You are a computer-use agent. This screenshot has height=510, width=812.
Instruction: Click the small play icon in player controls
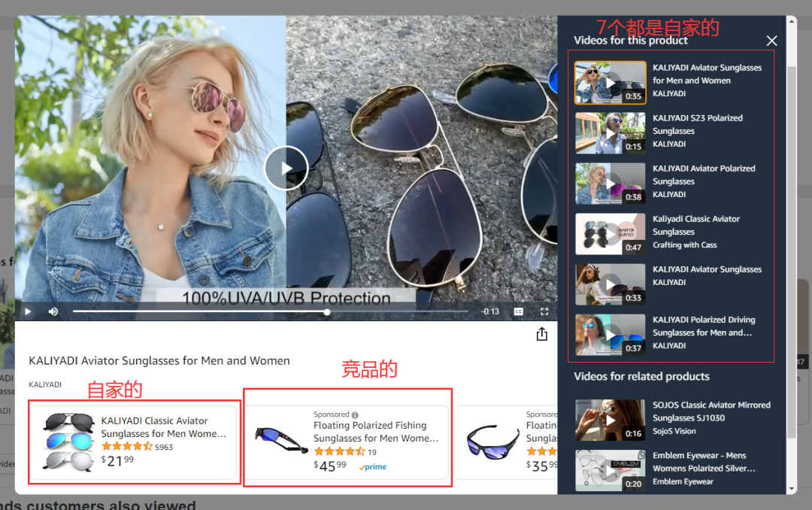pyautogui.click(x=28, y=311)
